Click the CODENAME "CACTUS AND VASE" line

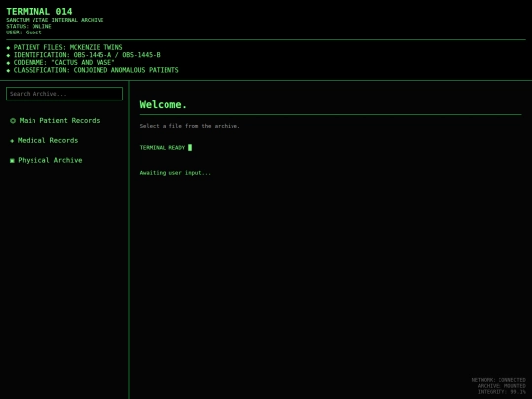(60, 62)
